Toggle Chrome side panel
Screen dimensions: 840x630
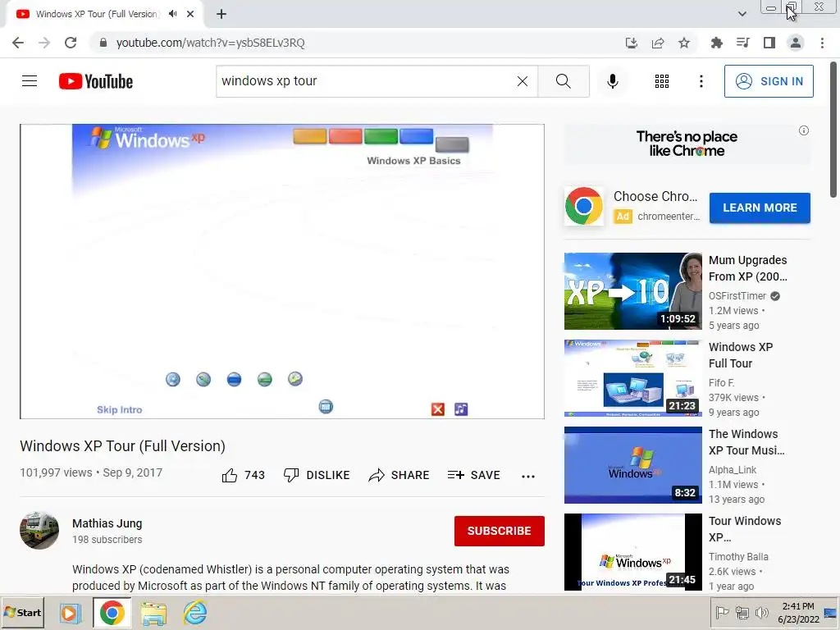click(x=769, y=43)
